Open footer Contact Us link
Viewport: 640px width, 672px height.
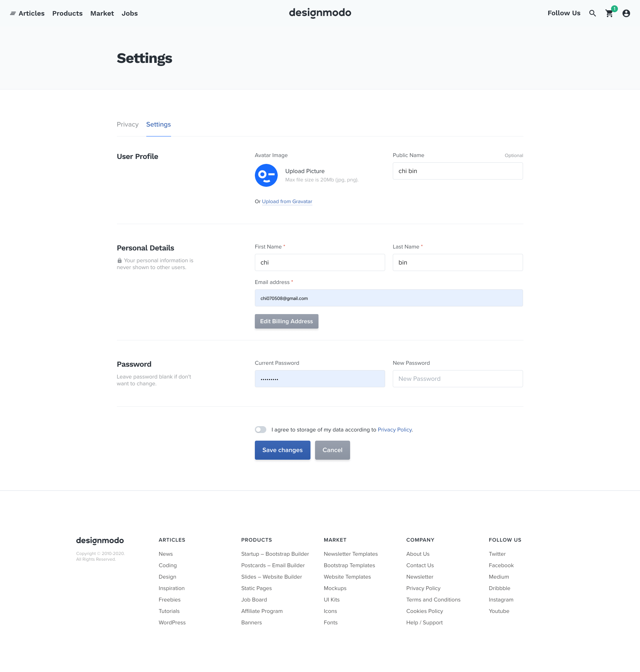click(x=420, y=565)
